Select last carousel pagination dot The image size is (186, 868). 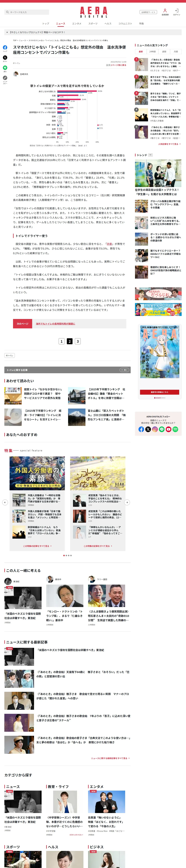[71, 555]
